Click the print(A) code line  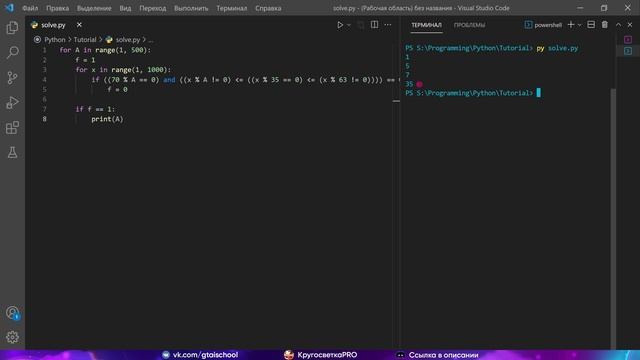107,119
